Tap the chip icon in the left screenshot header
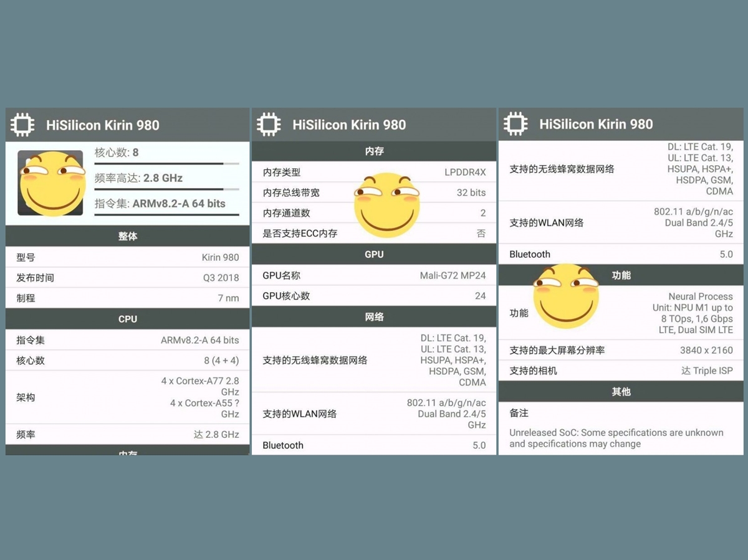Image resolution: width=748 pixels, height=560 pixels. [22, 125]
